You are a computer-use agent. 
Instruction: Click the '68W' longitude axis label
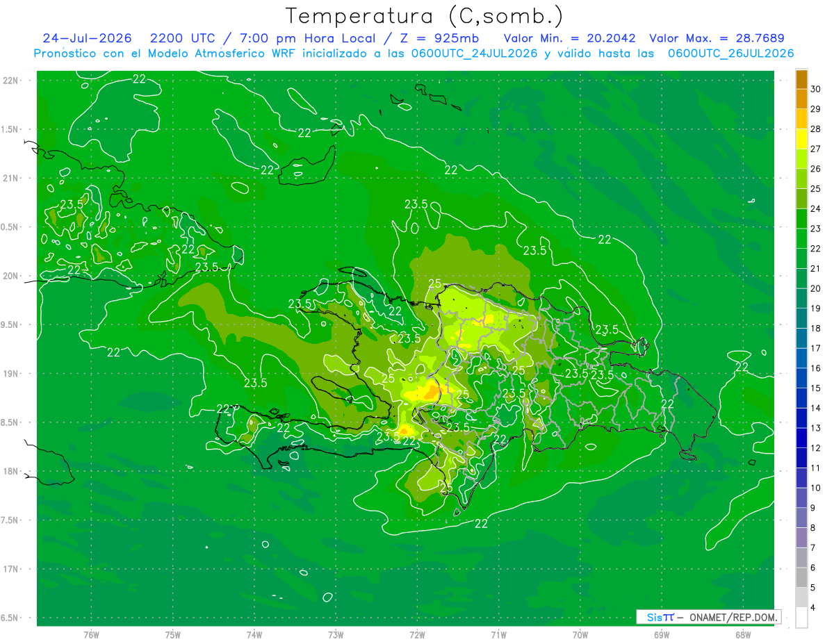tap(742, 634)
